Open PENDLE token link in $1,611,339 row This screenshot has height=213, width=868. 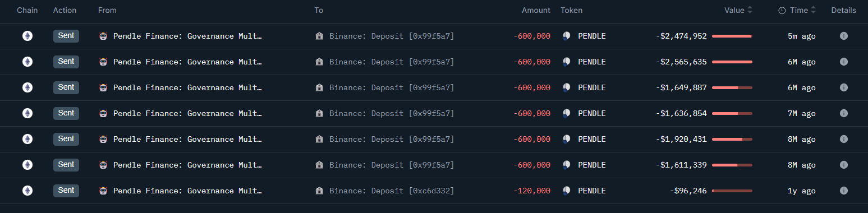(x=592, y=165)
